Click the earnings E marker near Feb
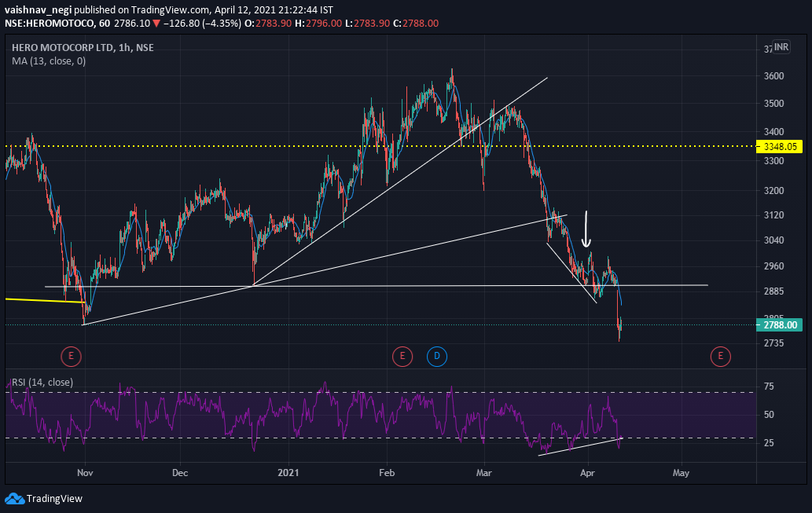 [402, 356]
